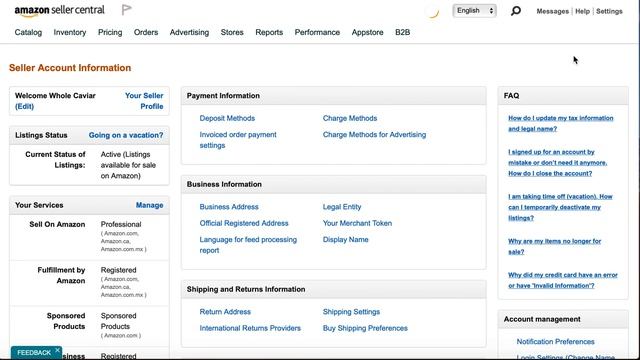
Task: Open the Advertising menu
Action: [x=189, y=32]
